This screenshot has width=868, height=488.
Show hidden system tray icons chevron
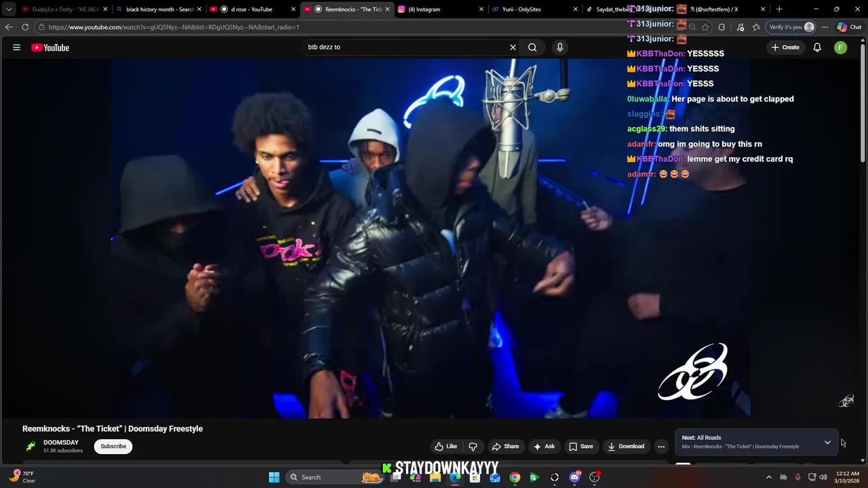[768, 477]
